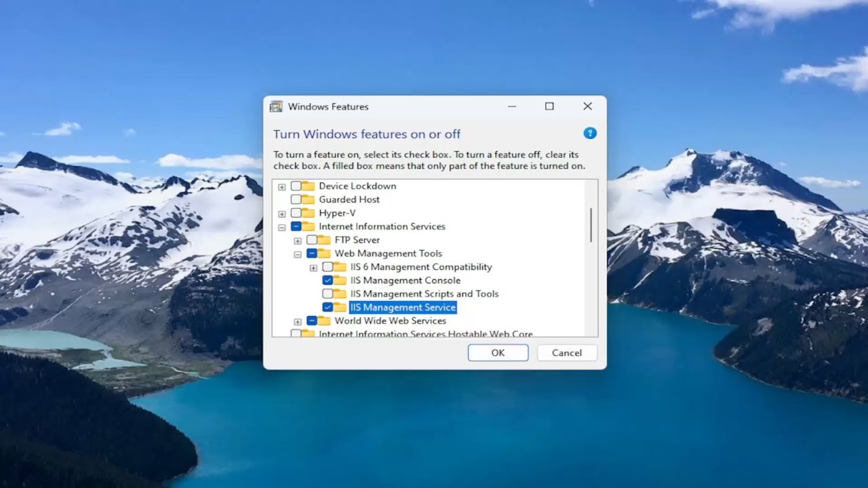This screenshot has height=488, width=868.
Task: Click the IIS Management Console folder icon
Action: point(340,281)
